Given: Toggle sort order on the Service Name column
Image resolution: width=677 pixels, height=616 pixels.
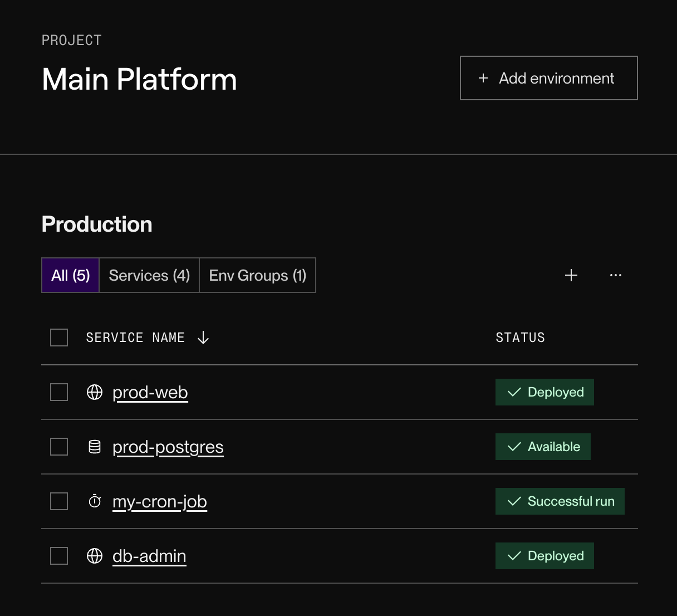Looking at the screenshot, I should coord(203,338).
